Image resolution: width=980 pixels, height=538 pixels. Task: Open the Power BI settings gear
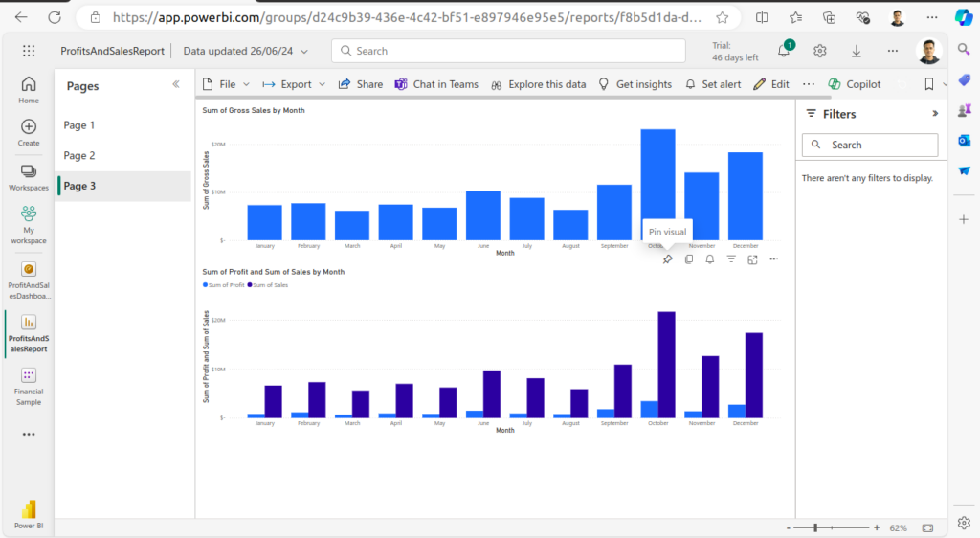coord(820,52)
